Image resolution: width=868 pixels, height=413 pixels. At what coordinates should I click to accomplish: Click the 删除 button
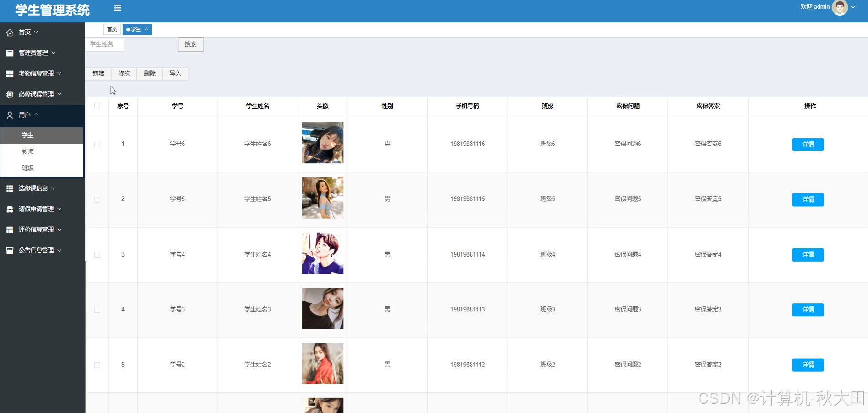tap(150, 74)
